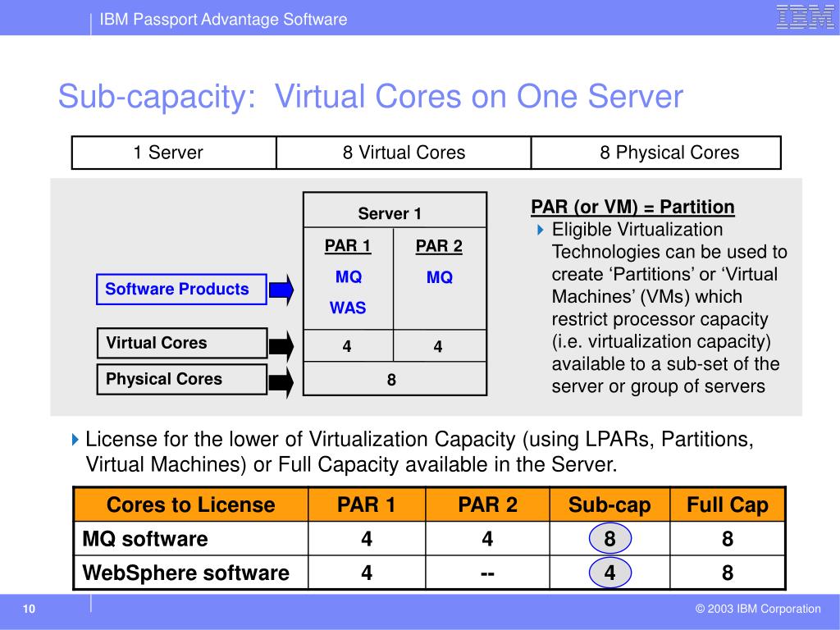This screenshot has width=840, height=630.
Task: Click the 'Full Cap' table header
Action: point(728,504)
